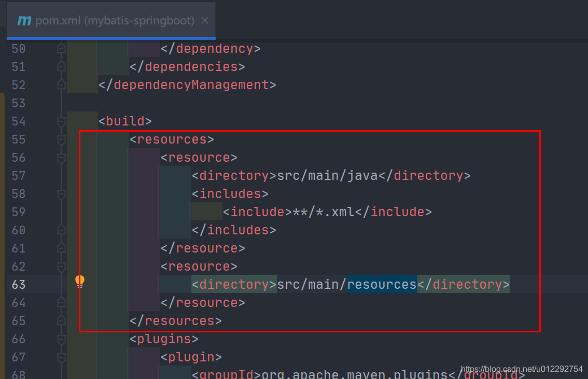Collapse the plugin tag fold on line 67
The width and height of the screenshot is (588, 379).
[61, 358]
